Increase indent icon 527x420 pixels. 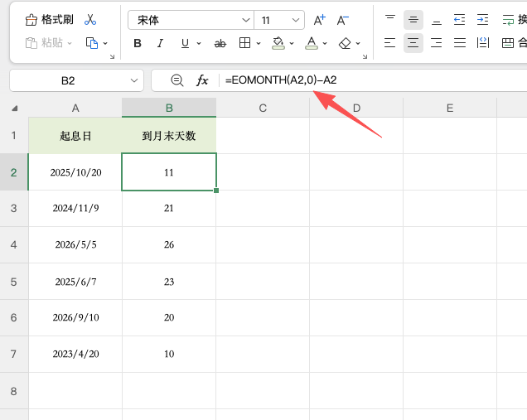pyautogui.click(x=482, y=20)
